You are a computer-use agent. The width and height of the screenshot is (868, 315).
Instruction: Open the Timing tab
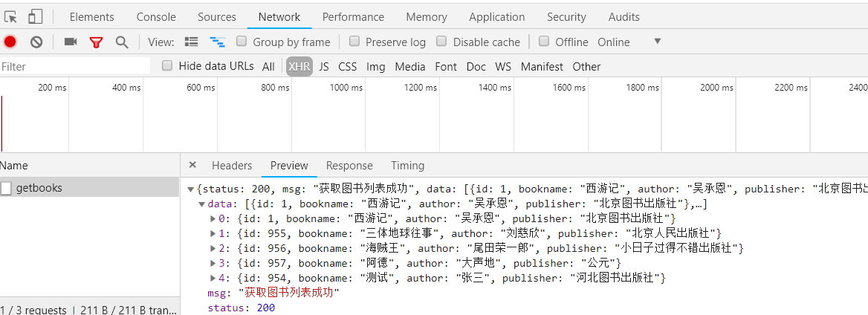point(407,166)
